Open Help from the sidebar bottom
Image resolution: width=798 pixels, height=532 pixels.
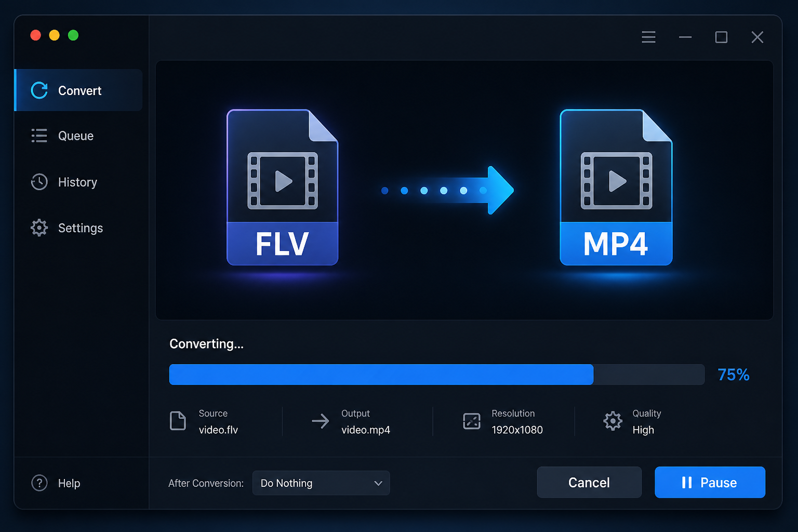pyautogui.click(x=56, y=483)
